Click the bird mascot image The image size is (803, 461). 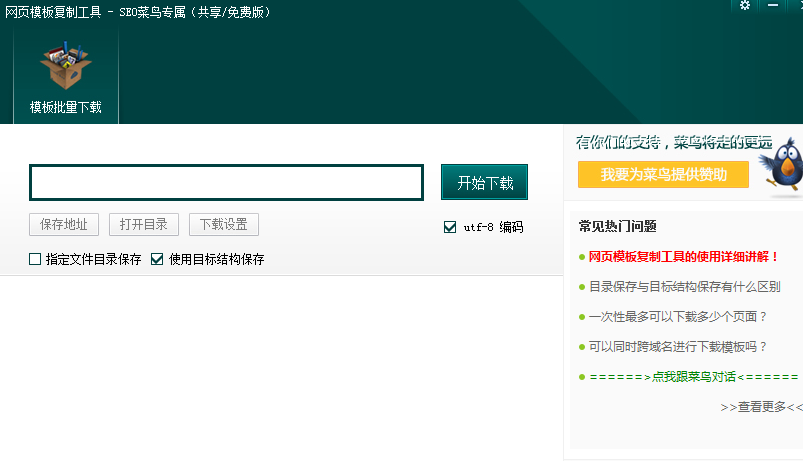coord(783,166)
